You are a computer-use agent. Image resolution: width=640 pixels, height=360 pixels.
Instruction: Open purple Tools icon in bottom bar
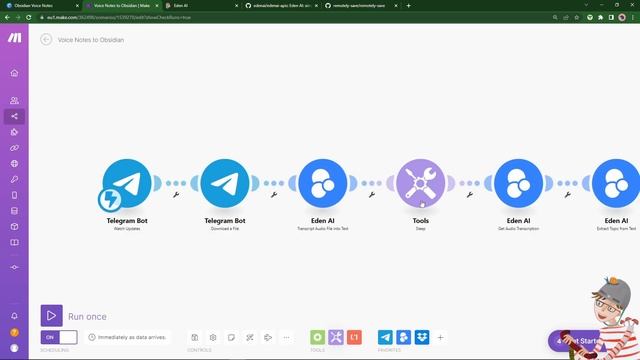click(336, 337)
